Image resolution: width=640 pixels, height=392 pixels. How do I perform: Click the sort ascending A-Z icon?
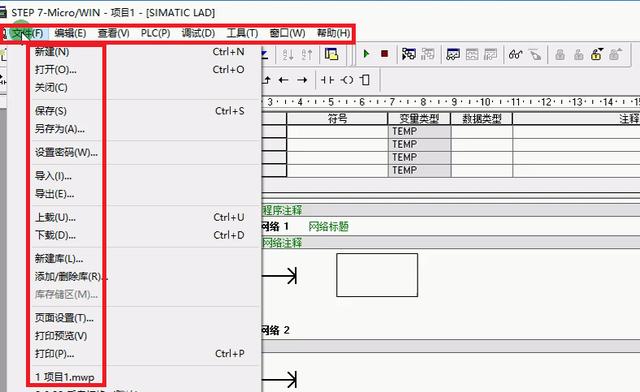[x=288, y=54]
